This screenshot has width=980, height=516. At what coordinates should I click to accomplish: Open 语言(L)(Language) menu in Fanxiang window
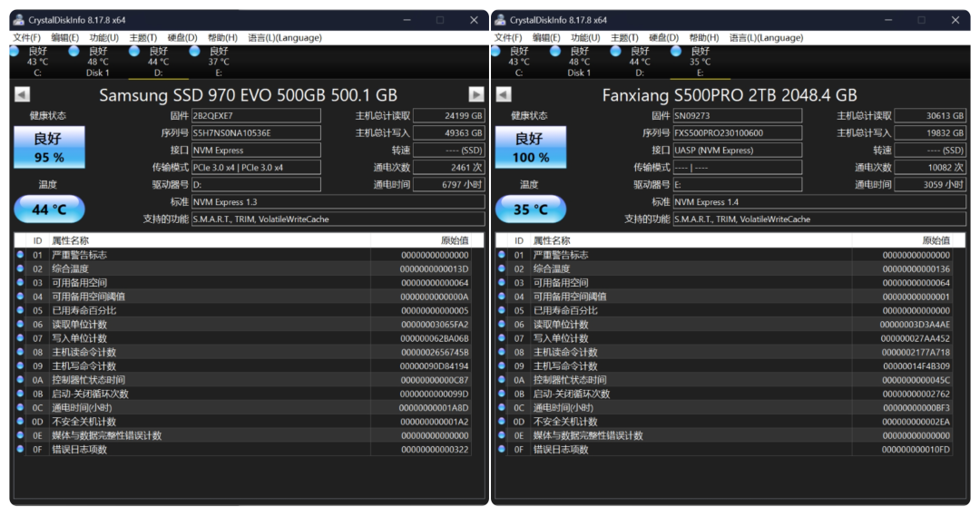click(766, 37)
